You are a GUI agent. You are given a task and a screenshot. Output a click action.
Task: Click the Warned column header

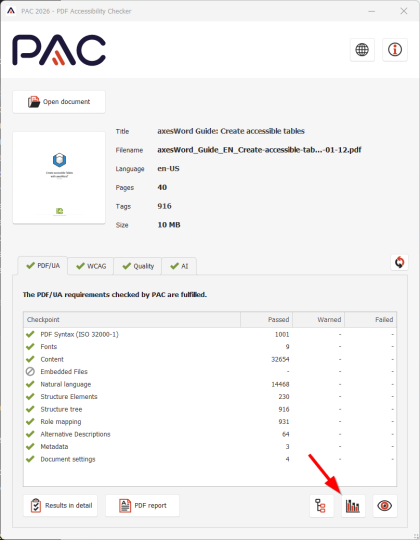[x=318, y=320]
